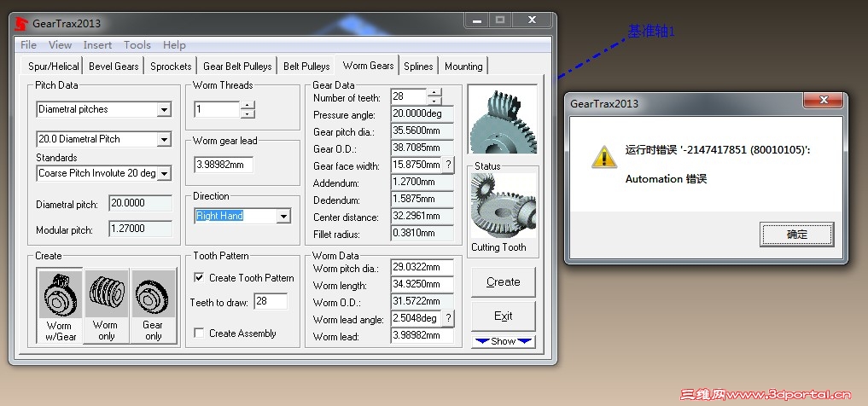Click the Diametral pitch value field

[141, 204]
